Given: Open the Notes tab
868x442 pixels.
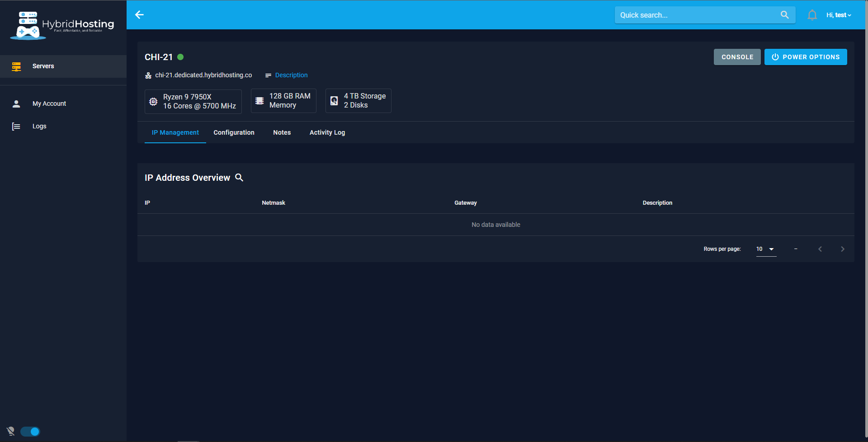Looking at the screenshot, I should click(x=282, y=132).
